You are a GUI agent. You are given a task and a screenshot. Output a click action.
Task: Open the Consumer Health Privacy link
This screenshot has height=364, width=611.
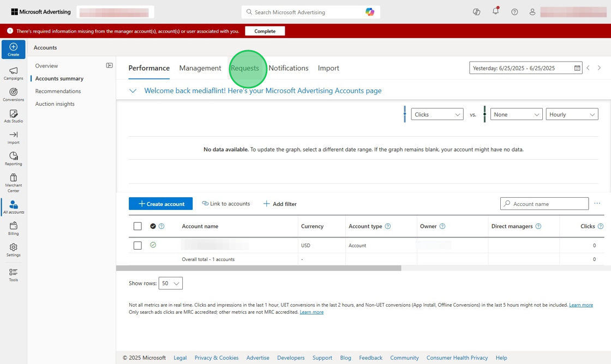tap(457, 358)
